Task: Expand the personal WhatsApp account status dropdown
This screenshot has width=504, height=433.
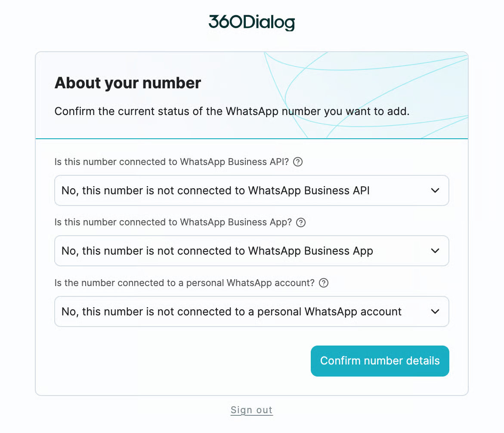Action: pyautogui.click(x=251, y=312)
